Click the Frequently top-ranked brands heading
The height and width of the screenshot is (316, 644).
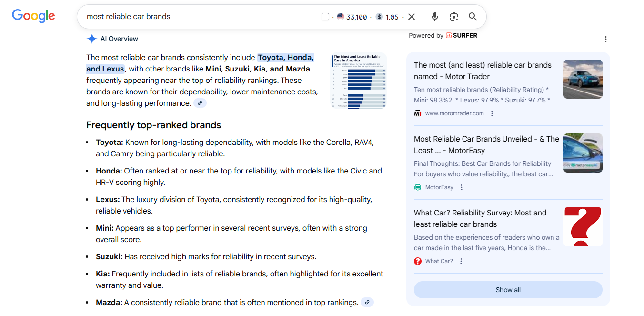[x=154, y=125]
